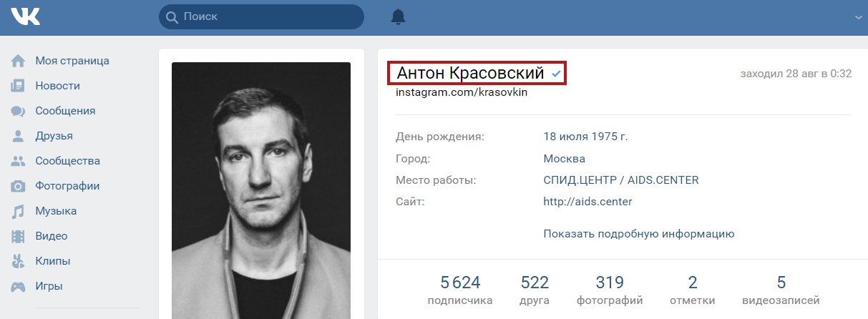This screenshot has height=319, width=868.
Task: Click the VK logo icon
Action: coord(25,16)
